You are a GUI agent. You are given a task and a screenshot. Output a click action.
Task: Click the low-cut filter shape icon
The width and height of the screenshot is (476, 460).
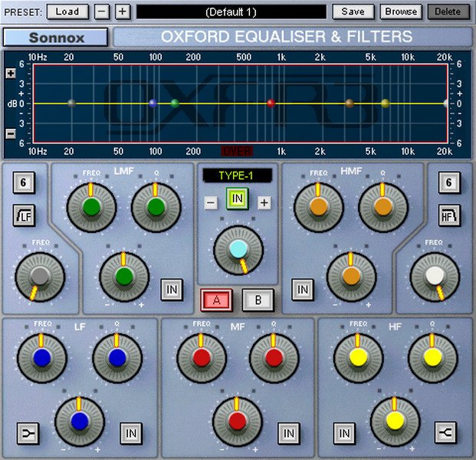[25, 216]
